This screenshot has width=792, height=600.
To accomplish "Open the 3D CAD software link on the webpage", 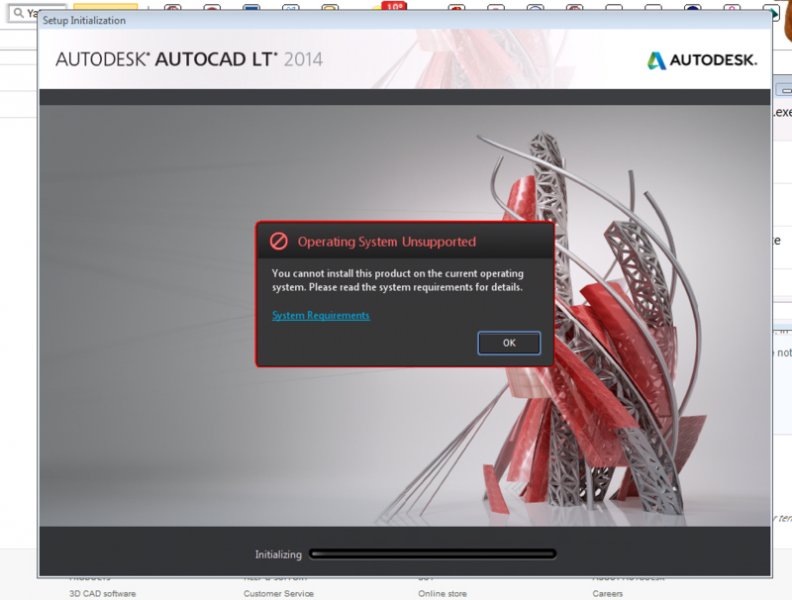I will [x=103, y=593].
